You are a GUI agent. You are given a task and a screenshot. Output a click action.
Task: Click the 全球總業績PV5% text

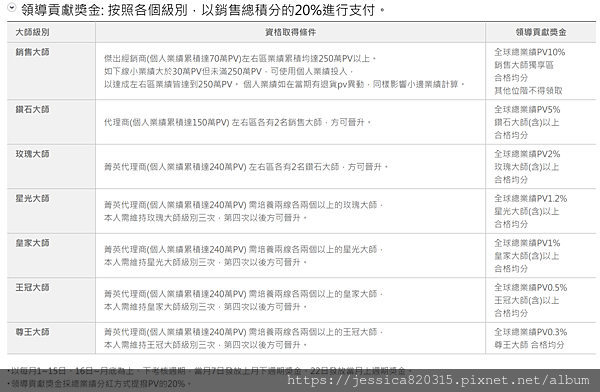point(527,109)
